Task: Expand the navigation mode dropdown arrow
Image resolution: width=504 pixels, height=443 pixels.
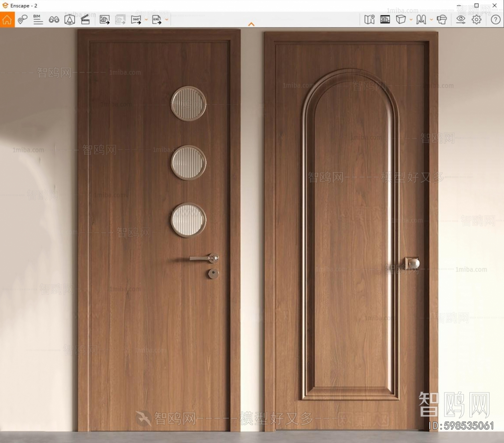Action: point(431,20)
